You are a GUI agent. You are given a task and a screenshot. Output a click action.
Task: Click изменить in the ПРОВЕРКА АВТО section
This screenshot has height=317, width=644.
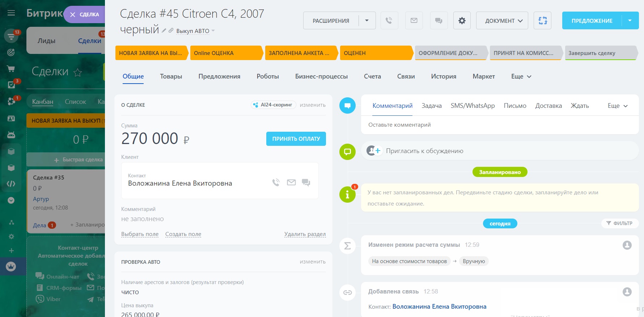tap(313, 262)
